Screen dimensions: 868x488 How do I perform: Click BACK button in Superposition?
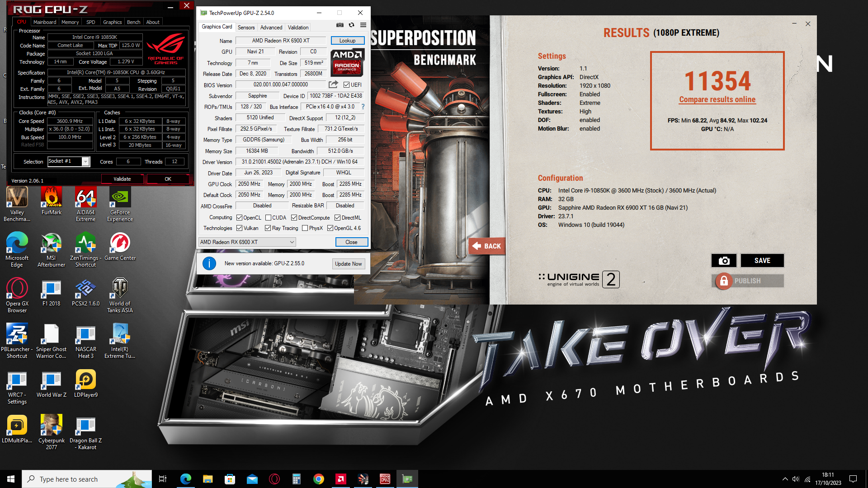tap(487, 246)
